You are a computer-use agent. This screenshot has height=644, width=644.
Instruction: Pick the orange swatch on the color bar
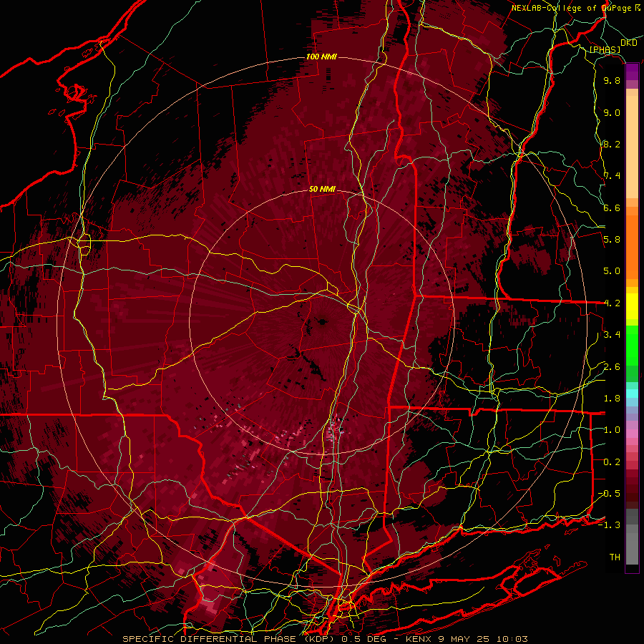(632, 246)
